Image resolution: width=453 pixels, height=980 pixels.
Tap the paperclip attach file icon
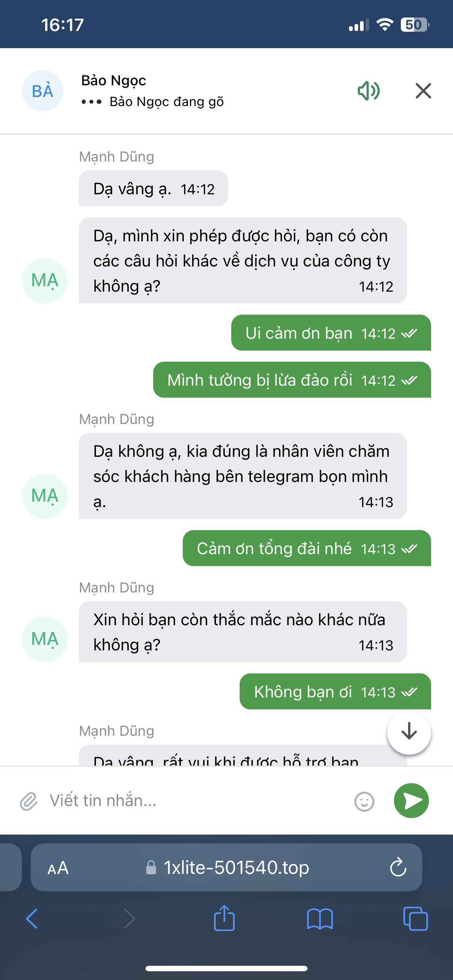point(29,801)
